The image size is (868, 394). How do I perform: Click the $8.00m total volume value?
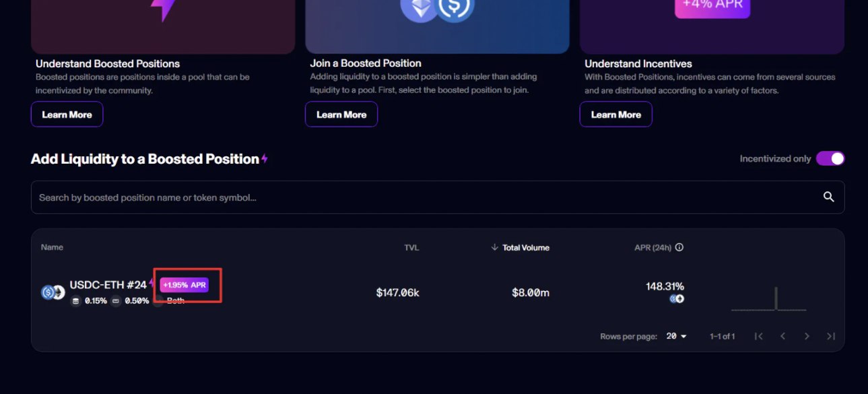[531, 292]
